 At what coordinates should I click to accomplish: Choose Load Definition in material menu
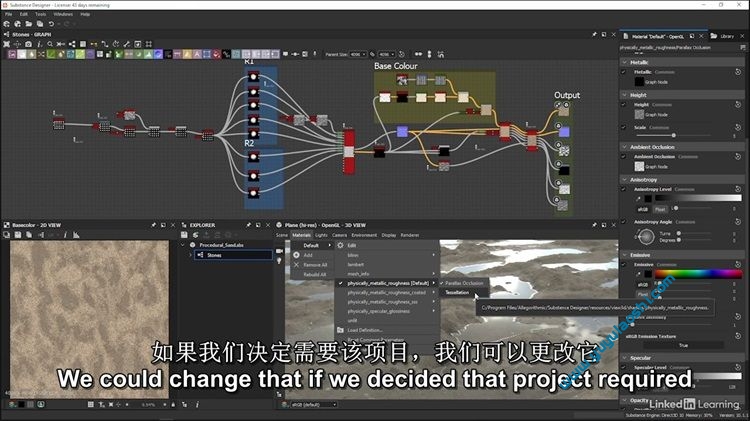[x=364, y=330]
